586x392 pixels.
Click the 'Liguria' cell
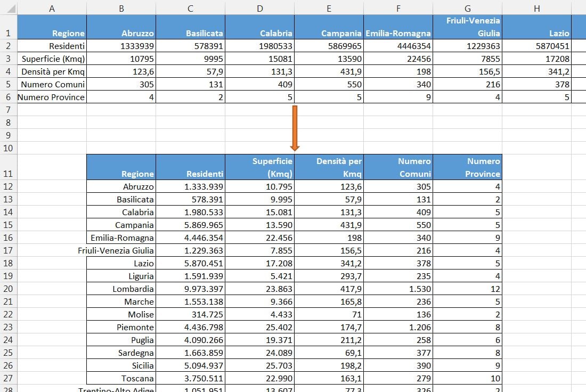click(x=121, y=276)
